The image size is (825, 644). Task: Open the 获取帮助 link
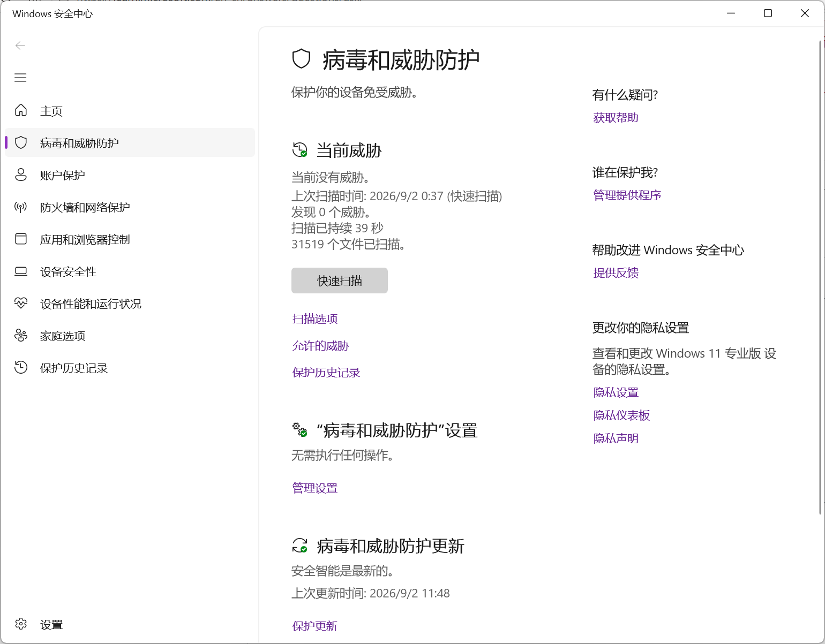[616, 118]
